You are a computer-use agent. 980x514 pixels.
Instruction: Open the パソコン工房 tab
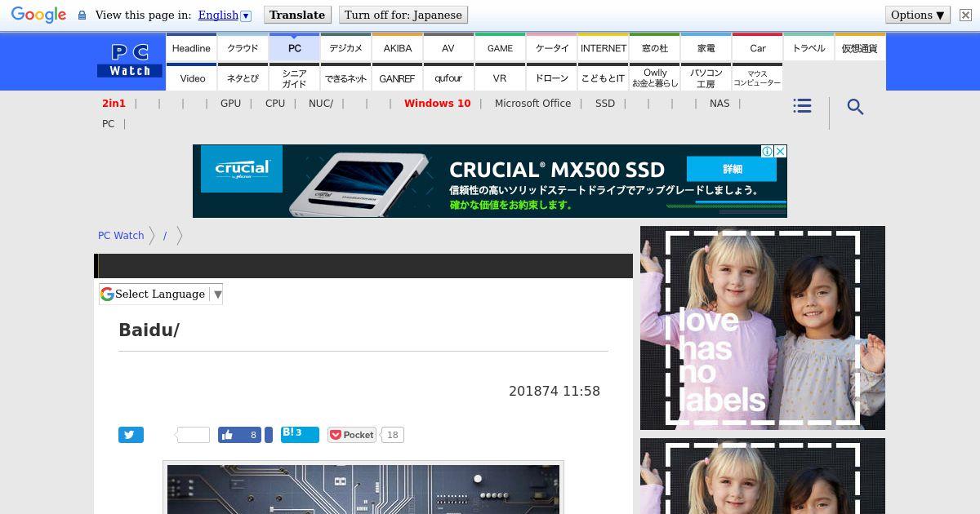pos(706,78)
